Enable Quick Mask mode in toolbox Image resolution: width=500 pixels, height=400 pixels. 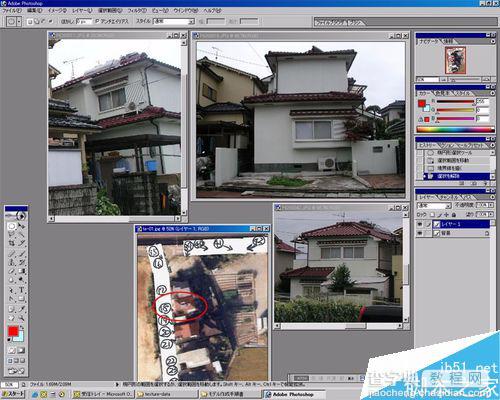(21, 350)
